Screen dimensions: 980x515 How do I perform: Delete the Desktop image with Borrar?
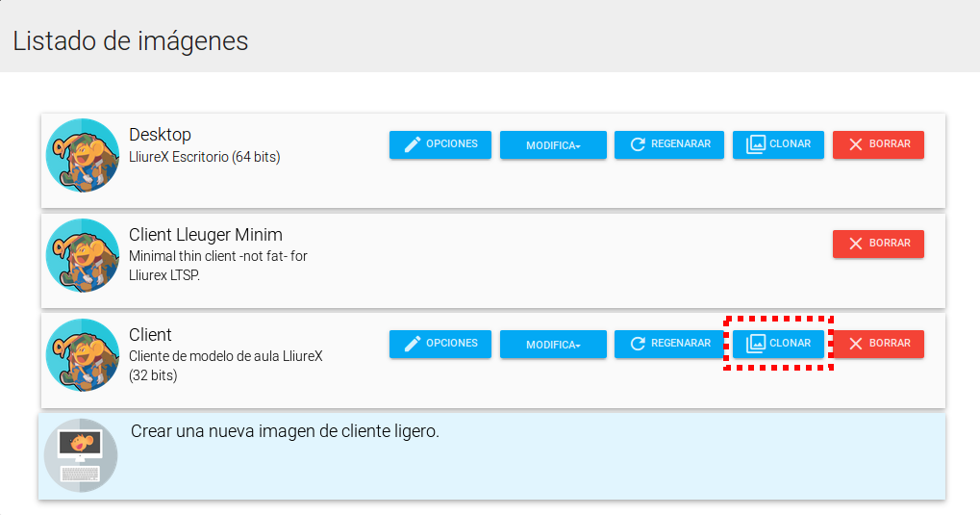point(878,144)
